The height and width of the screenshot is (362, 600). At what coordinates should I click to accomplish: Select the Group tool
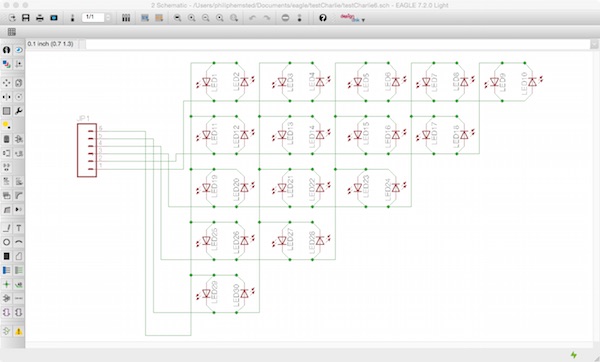7,111
